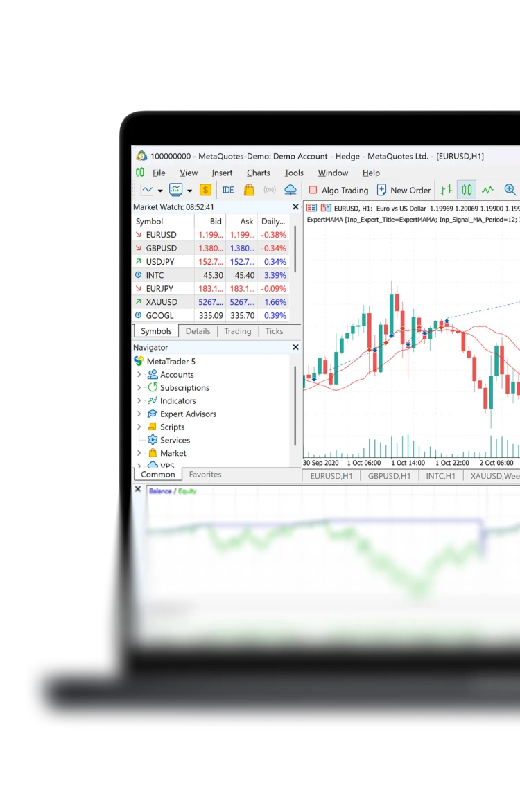520x812 pixels.
Task: Select the XAUUSD symbol row
Action: (x=211, y=302)
